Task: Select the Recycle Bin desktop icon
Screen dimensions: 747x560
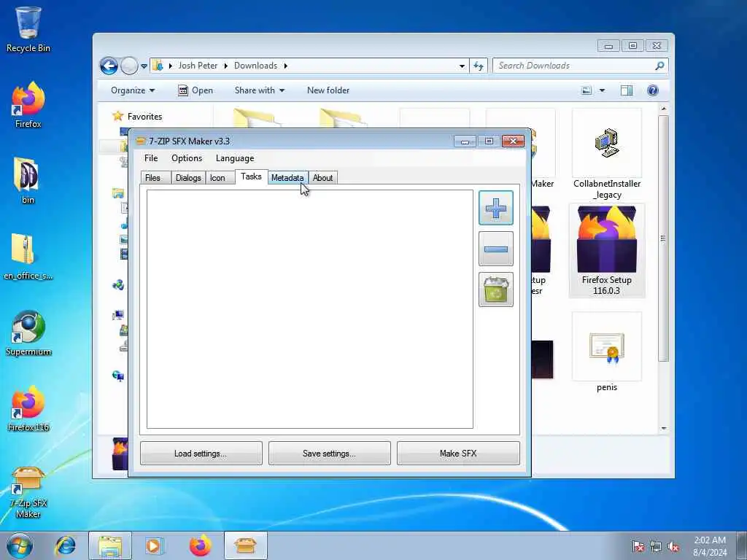Action: coord(28,29)
